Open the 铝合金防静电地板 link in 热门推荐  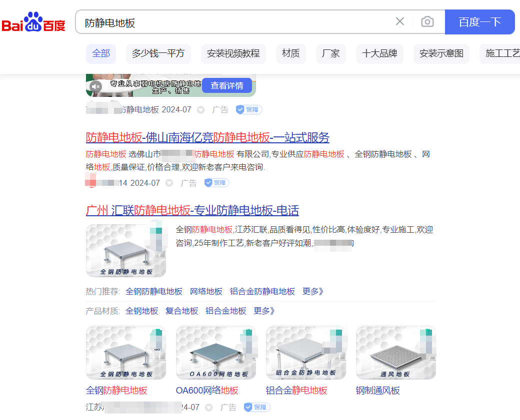(262, 292)
